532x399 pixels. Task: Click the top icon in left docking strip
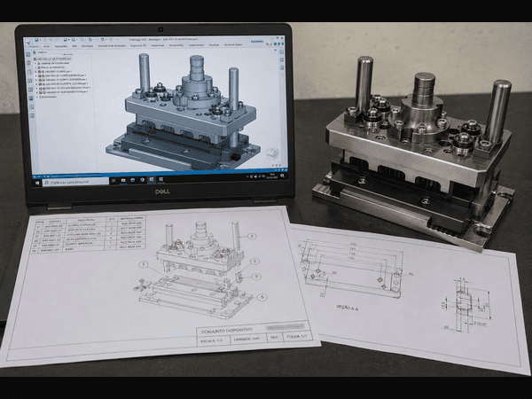28,55
